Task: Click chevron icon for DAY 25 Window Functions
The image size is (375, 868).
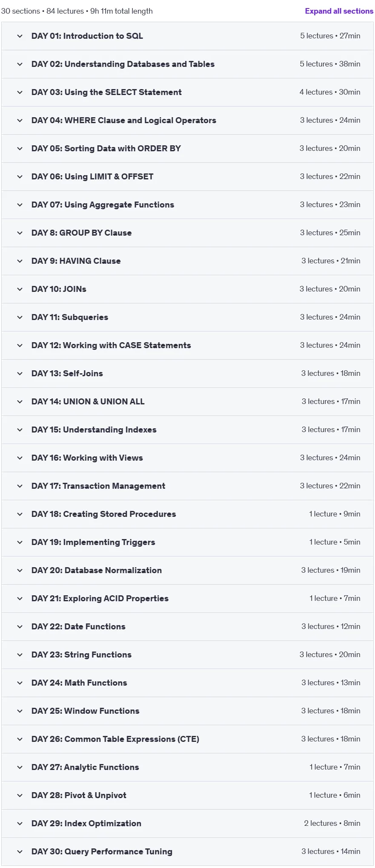Action: (x=20, y=711)
